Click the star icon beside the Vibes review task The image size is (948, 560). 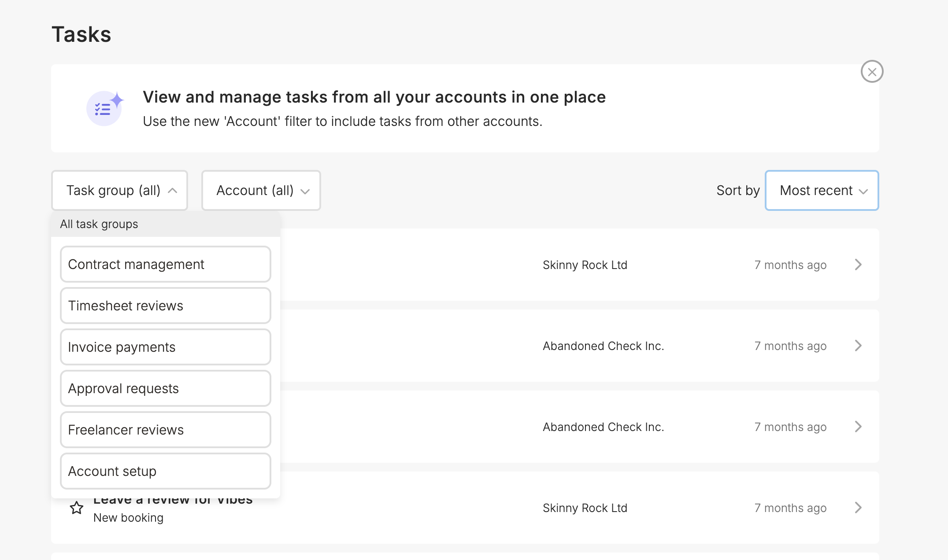[77, 508]
